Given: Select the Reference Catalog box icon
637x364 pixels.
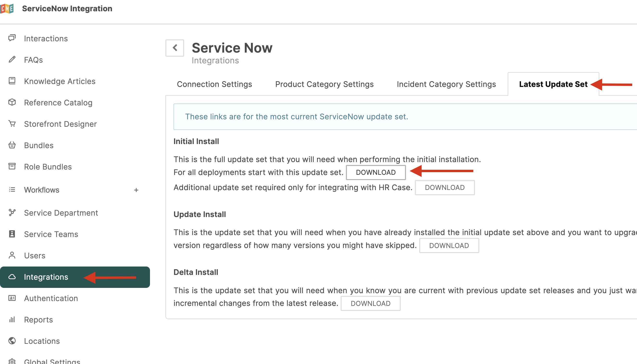Looking at the screenshot, I should point(12,102).
